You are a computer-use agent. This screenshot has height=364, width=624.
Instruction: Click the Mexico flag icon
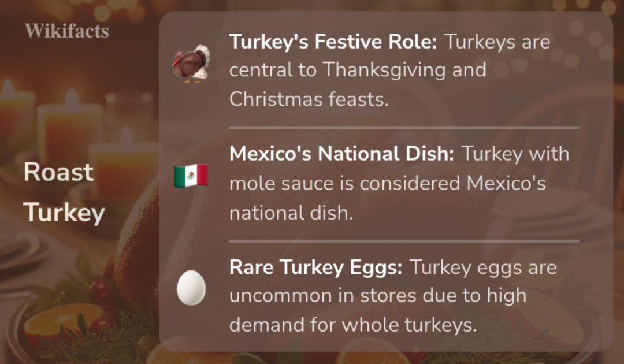point(191,176)
